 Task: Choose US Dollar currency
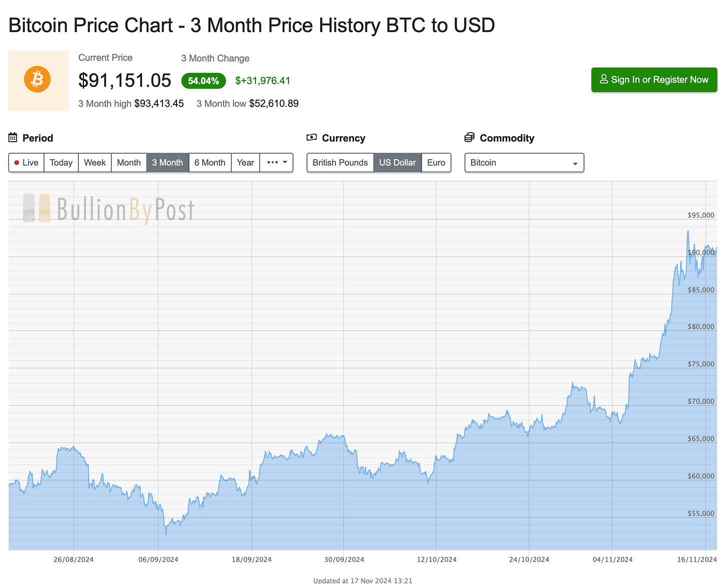(x=397, y=163)
